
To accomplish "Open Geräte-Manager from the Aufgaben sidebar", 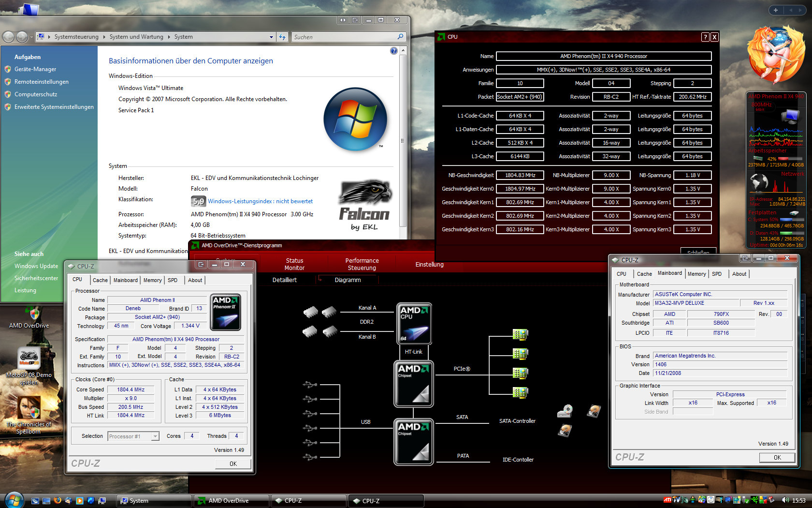I will click(35, 69).
